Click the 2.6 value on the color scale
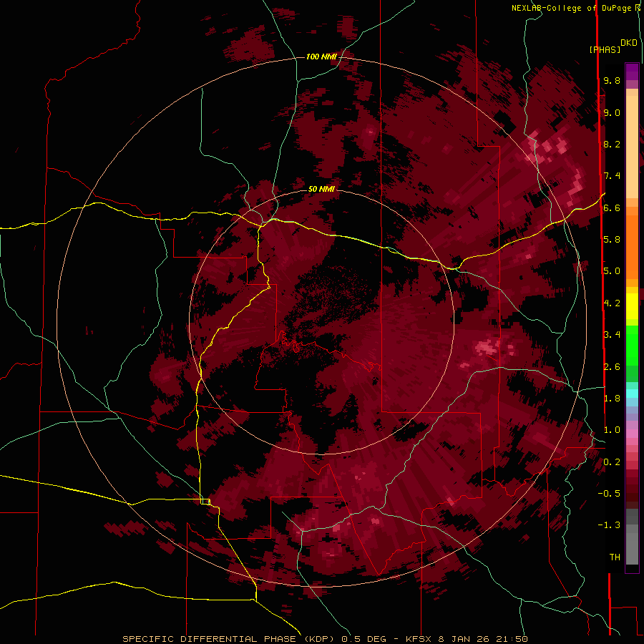The image size is (644, 644). (x=612, y=367)
